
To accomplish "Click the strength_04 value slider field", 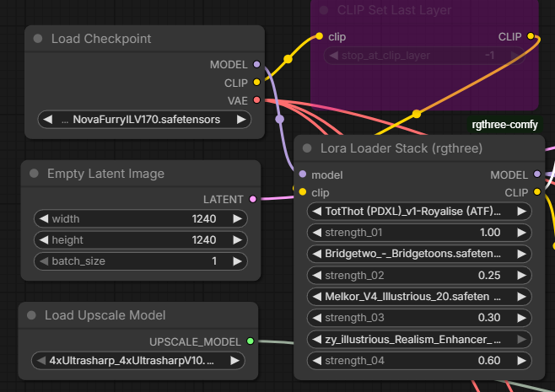I will (419, 361).
